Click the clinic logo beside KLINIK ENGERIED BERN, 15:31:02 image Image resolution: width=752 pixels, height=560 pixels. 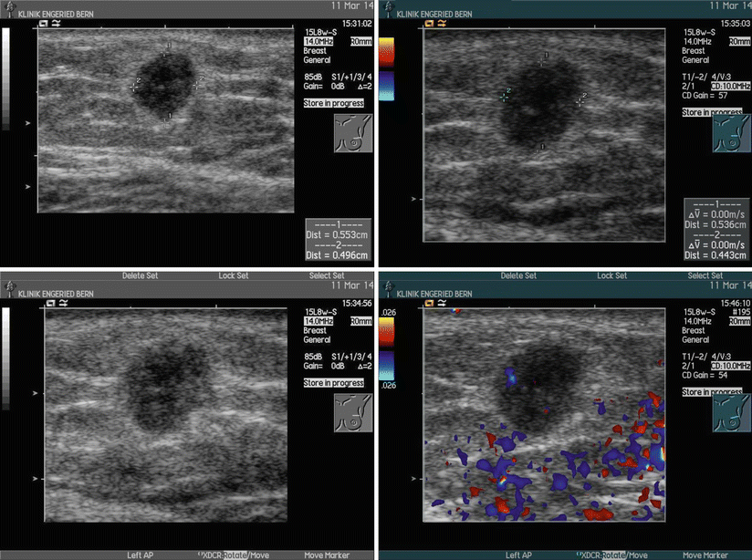pyautogui.click(x=8, y=16)
